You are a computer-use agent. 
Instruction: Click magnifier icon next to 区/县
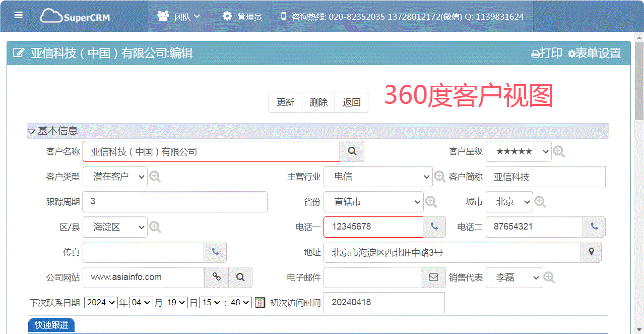pos(155,227)
